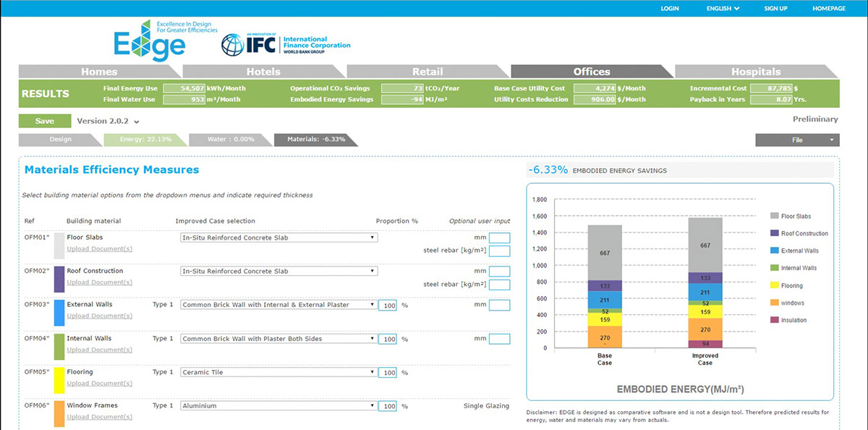Click the Floor Slabs grey legend marker
The image size is (868, 430).
coord(774,216)
